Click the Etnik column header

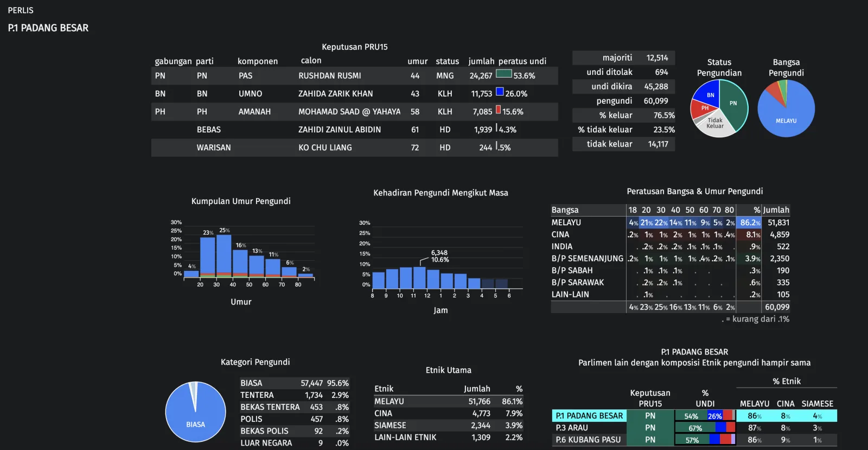coord(384,389)
